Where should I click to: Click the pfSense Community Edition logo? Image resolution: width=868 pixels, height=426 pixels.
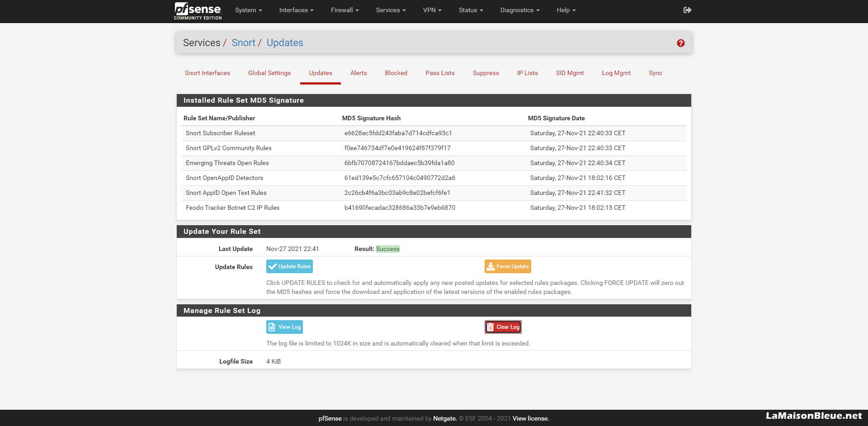tap(198, 11)
